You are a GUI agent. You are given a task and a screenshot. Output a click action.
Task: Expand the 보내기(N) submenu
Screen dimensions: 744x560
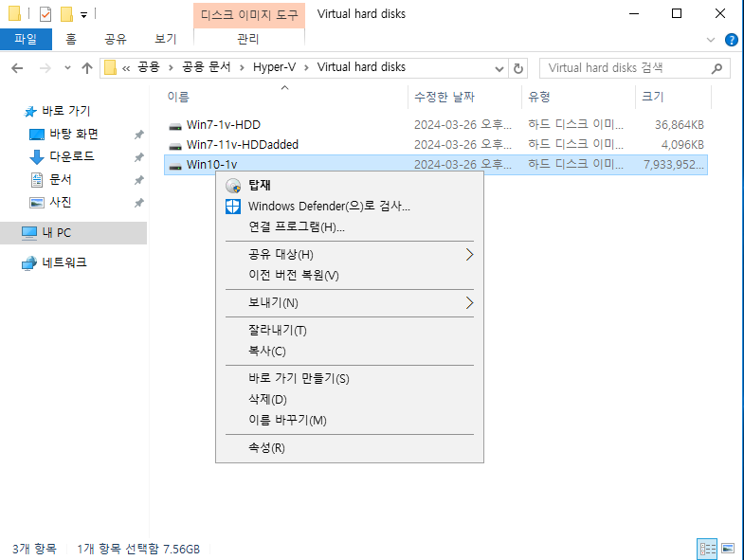tap(350, 303)
